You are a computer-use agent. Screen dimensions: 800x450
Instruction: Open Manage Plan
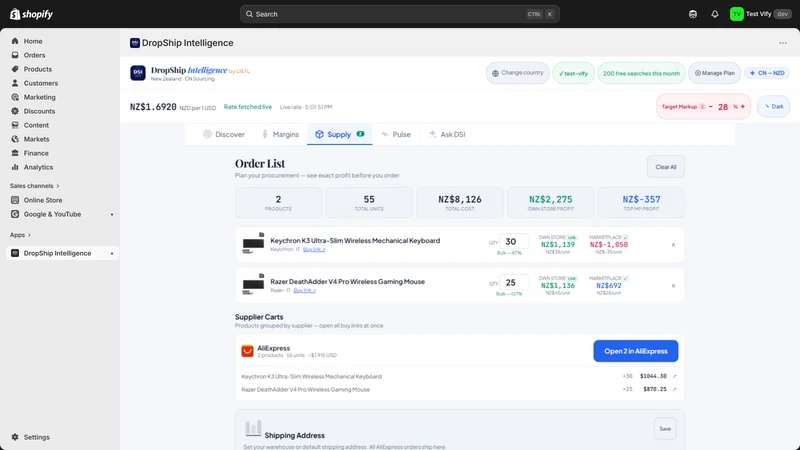tap(714, 73)
